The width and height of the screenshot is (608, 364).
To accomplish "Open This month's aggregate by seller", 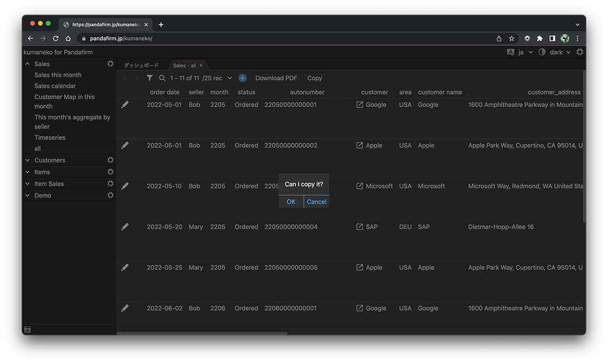I will (72, 122).
